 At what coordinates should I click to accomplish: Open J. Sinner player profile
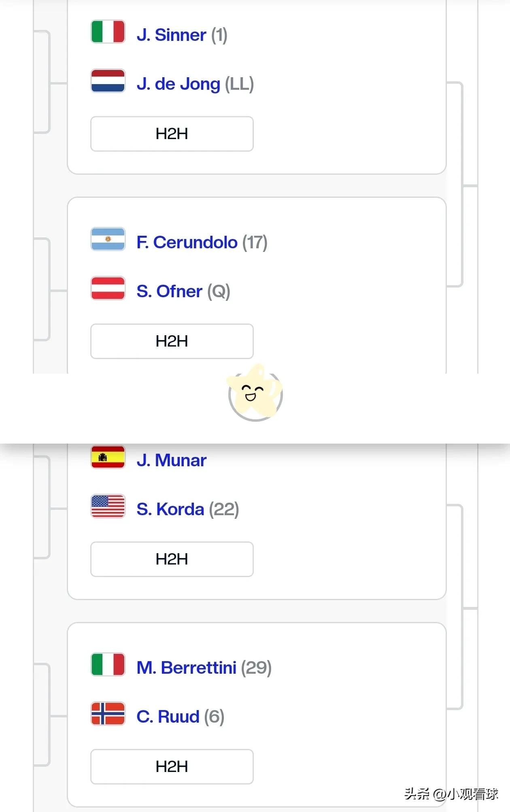(172, 35)
